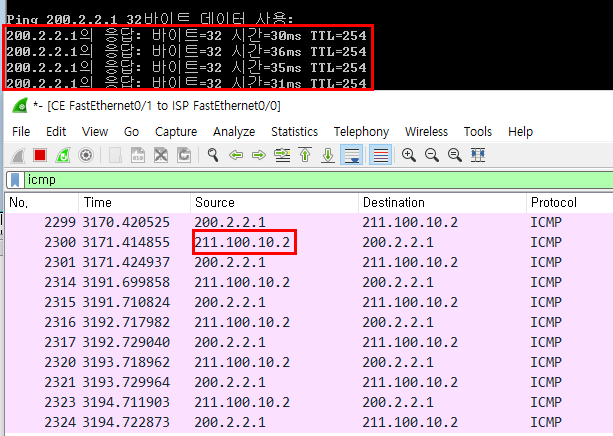613x436 pixels.
Task: Go back to previous packet arrow
Action: [236, 155]
